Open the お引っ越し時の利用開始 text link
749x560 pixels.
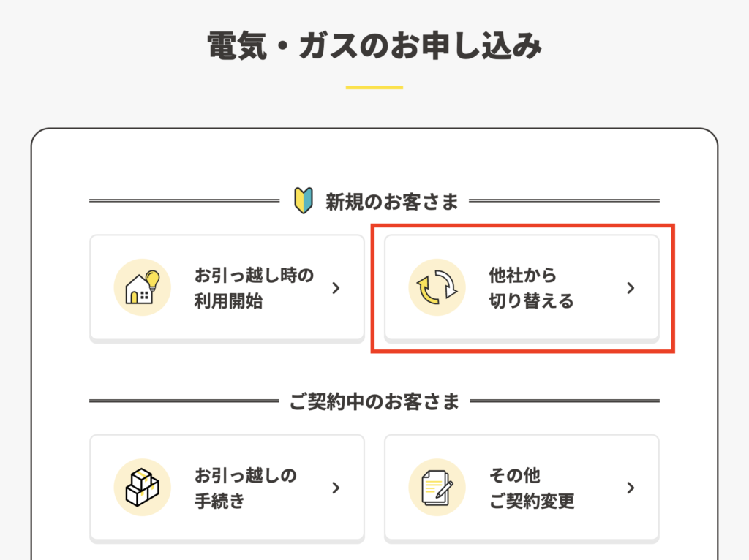tap(254, 288)
